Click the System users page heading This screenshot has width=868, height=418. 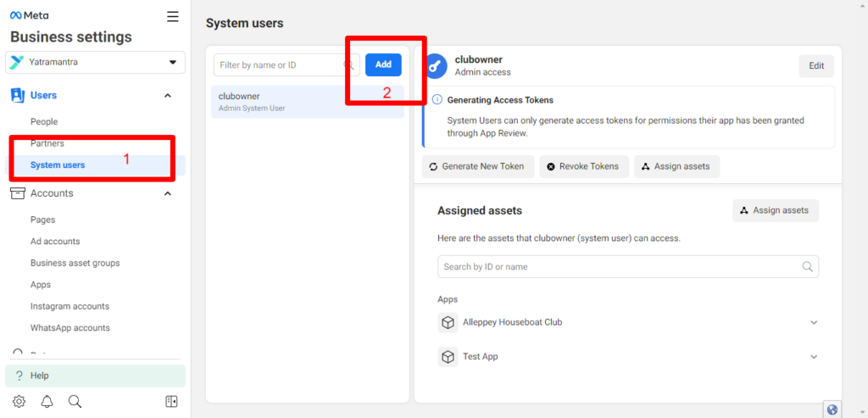(245, 23)
